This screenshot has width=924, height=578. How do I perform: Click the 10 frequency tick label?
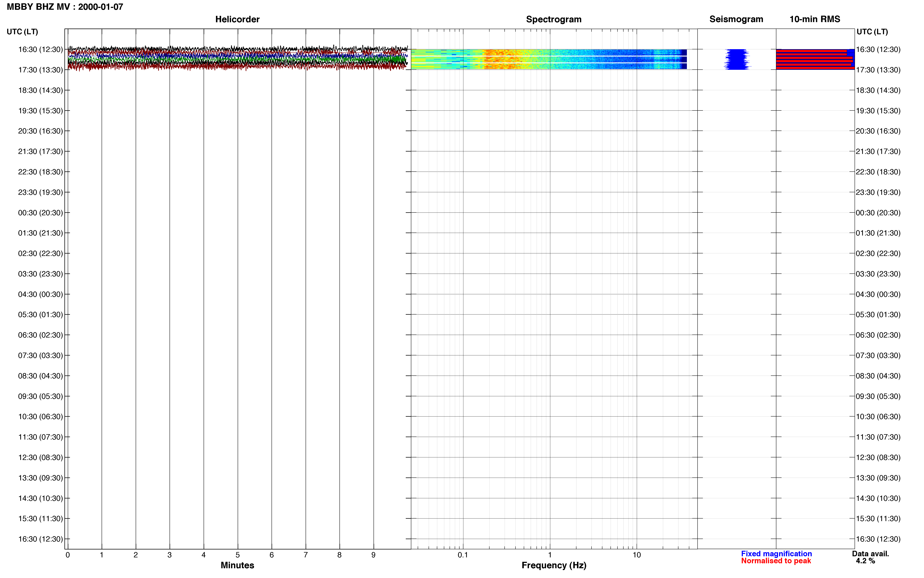point(636,555)
